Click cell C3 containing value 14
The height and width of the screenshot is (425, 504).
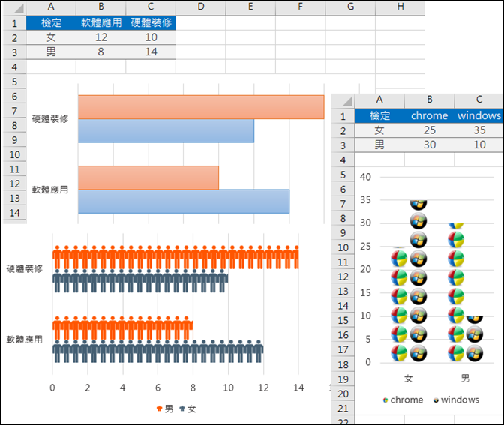click(x=151, y=52)
